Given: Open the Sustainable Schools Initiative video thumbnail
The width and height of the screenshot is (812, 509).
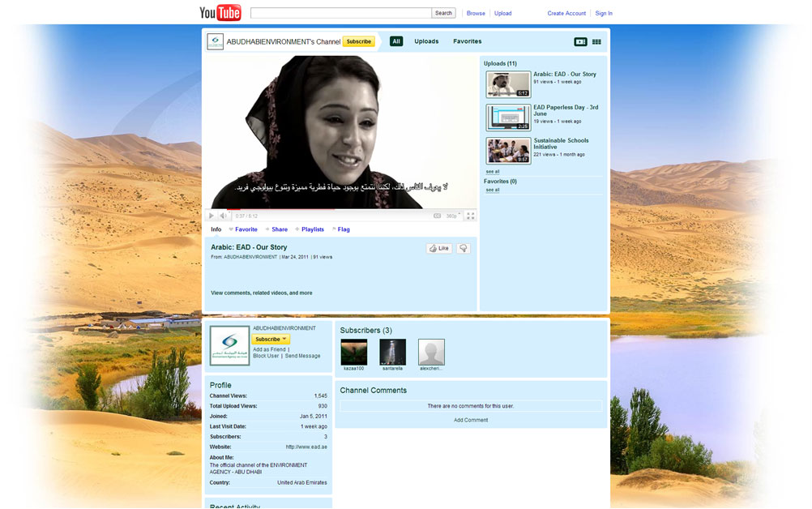Looking at the screenshot, I should click(508, 151).
